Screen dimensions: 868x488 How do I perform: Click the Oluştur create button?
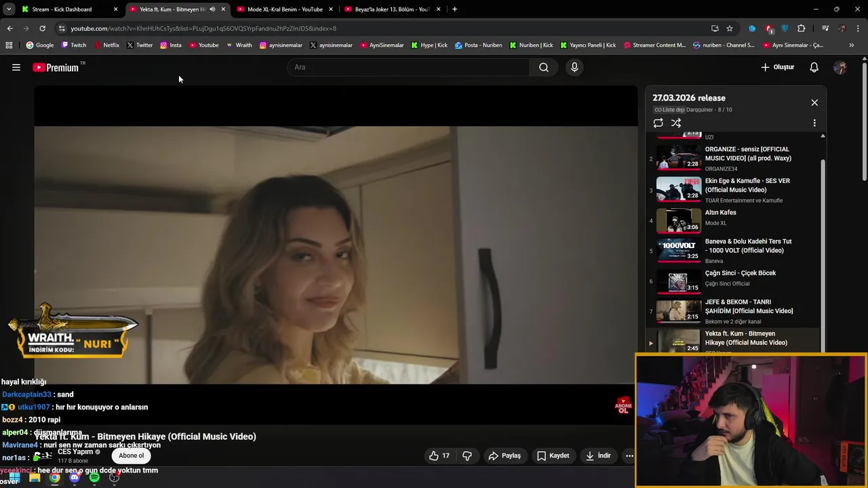click(x=778, y=67)
